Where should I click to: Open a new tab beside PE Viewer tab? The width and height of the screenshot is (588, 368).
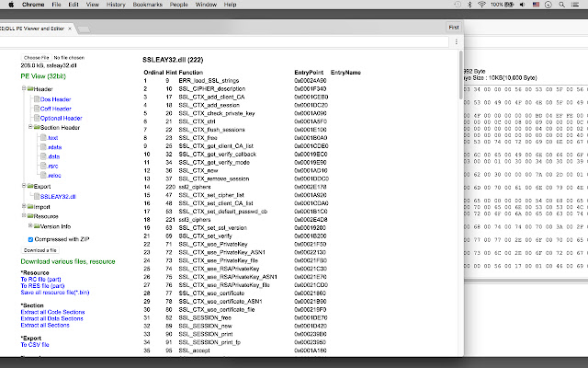[84, 29]
